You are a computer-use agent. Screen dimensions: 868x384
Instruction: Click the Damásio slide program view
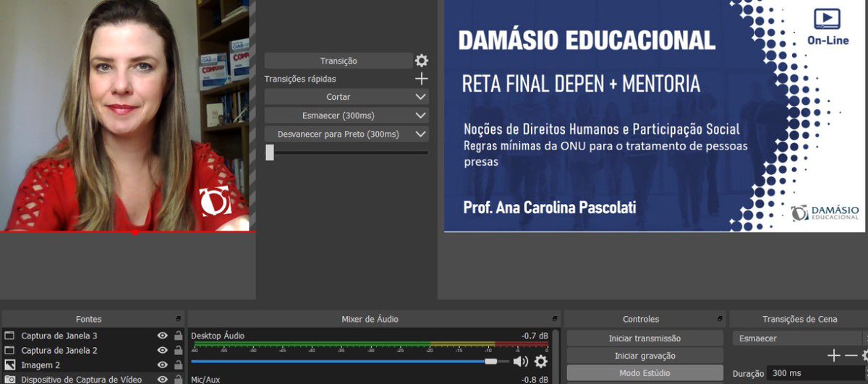(654, 116)
